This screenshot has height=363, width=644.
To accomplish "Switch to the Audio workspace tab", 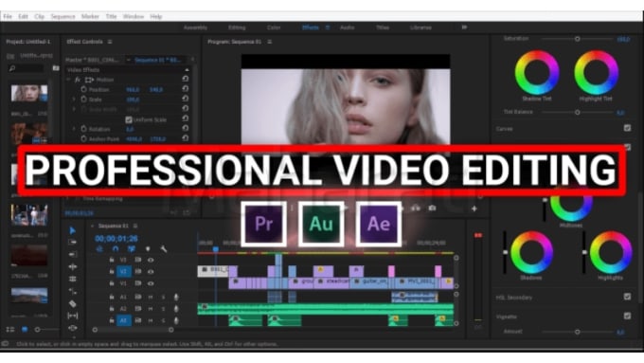I will pyautogui.click(x=347, y=27).
